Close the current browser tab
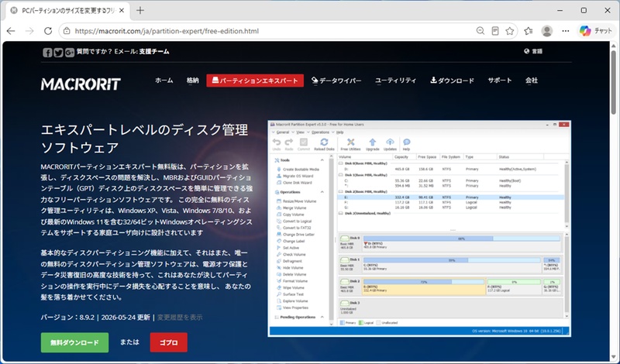This screenshot has width=620, height=364. [122, 11]
